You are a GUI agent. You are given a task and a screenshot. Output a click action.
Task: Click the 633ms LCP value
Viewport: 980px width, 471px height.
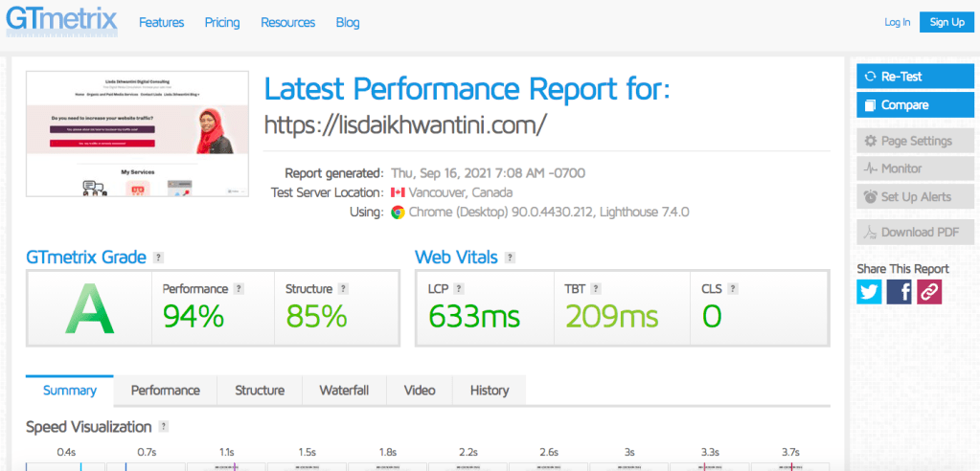pyautogui.click(x=474, y=317)
